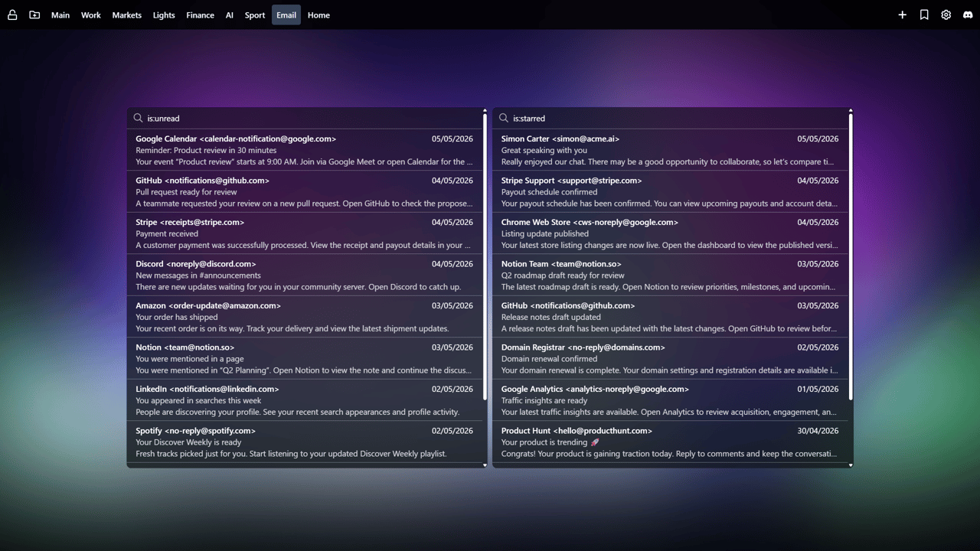Click the starred list scrollbar thumb
980x551 pixels.
(x=851, y=256)
